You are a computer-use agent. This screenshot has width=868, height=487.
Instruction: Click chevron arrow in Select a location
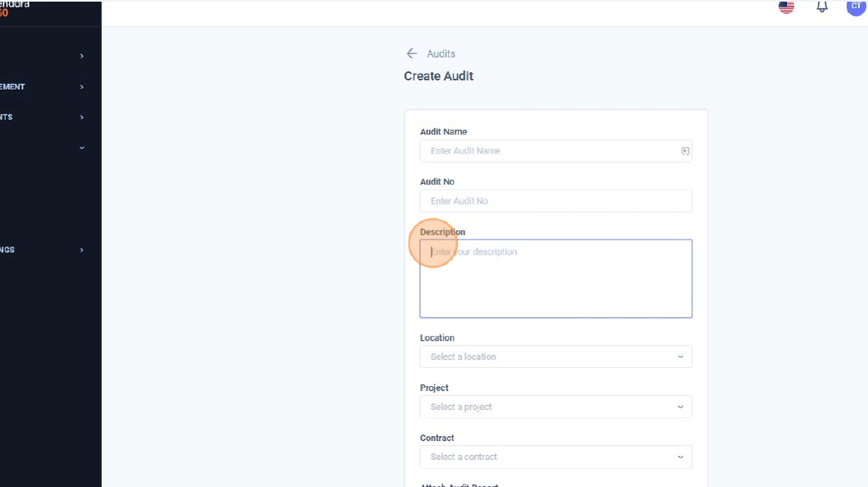click(x=680, y=356)
